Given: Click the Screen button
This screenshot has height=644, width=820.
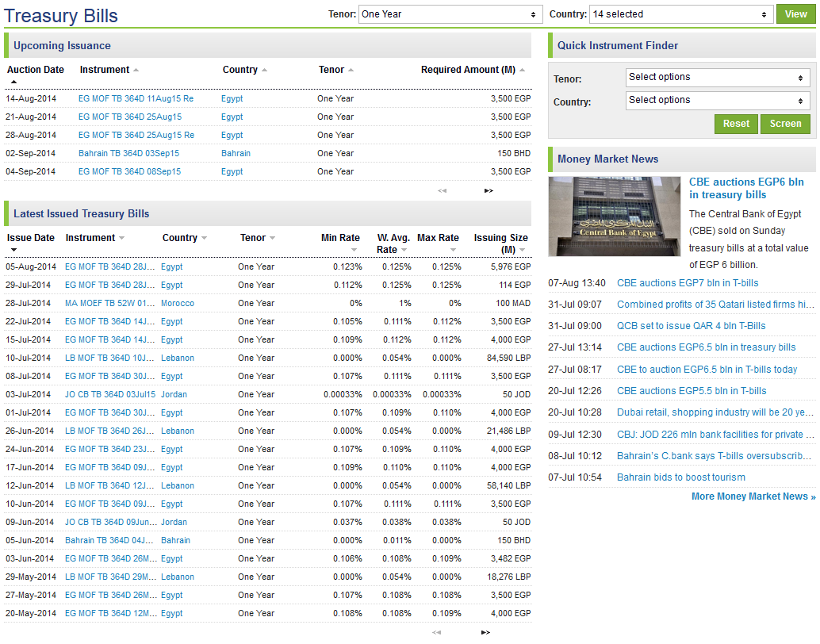Looking at the screenshot, I should [785, 124].
